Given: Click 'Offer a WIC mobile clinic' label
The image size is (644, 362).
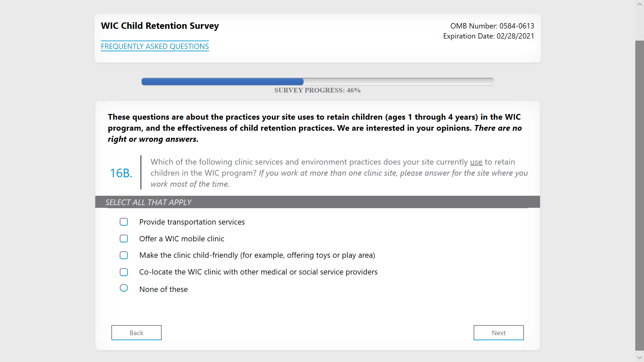Looking at the screenshot, I should tap(181, 239).
